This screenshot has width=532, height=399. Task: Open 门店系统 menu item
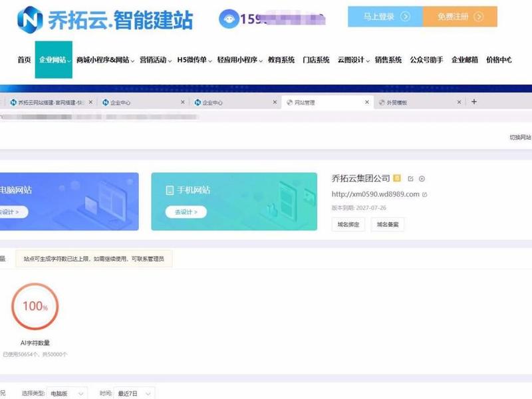[x=316, y=60]
